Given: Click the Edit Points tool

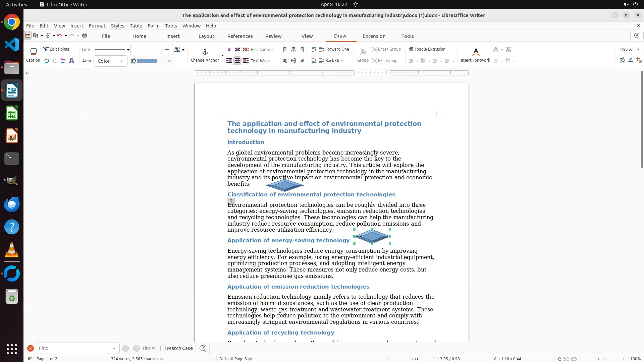Looking at the screenshot, I should point(56,49).
